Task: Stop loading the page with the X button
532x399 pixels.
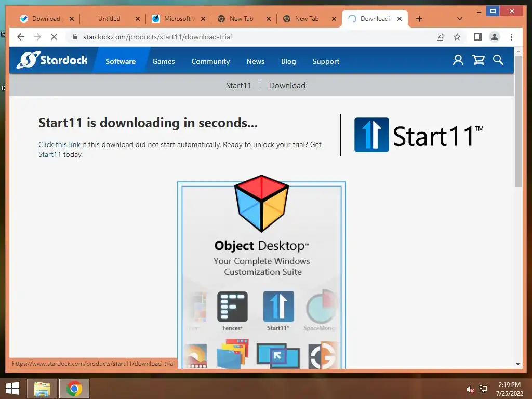Action: (54, 37)
